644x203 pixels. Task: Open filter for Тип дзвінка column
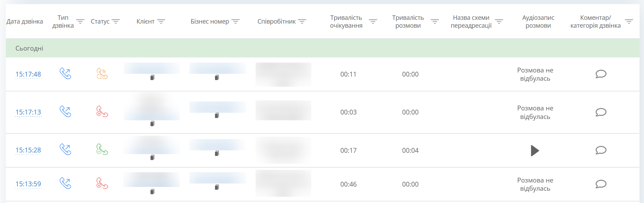pyautogui.click(x=80, y=21)
